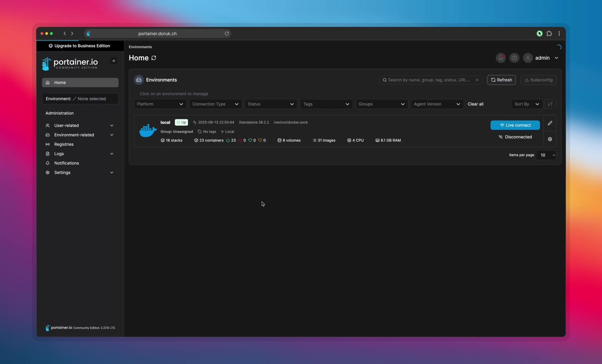Click Standalone 28.2.2 version text

coord(254,122)
